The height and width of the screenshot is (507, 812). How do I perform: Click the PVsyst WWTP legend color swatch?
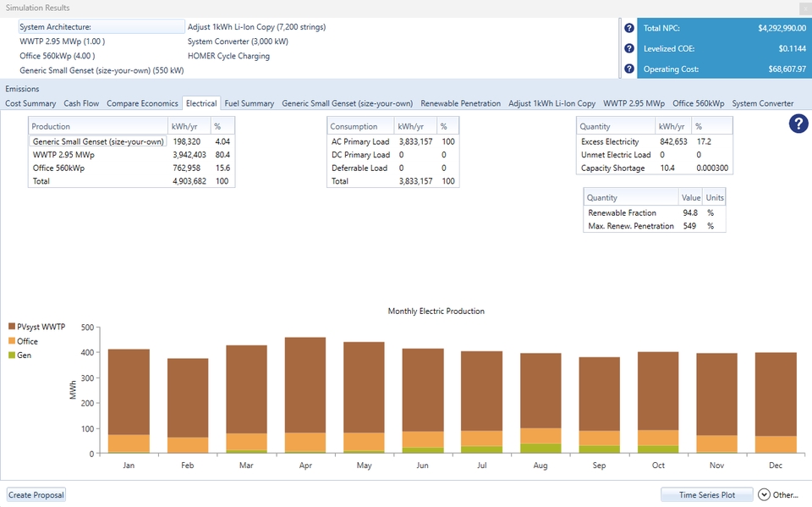[x=12, y=327]
